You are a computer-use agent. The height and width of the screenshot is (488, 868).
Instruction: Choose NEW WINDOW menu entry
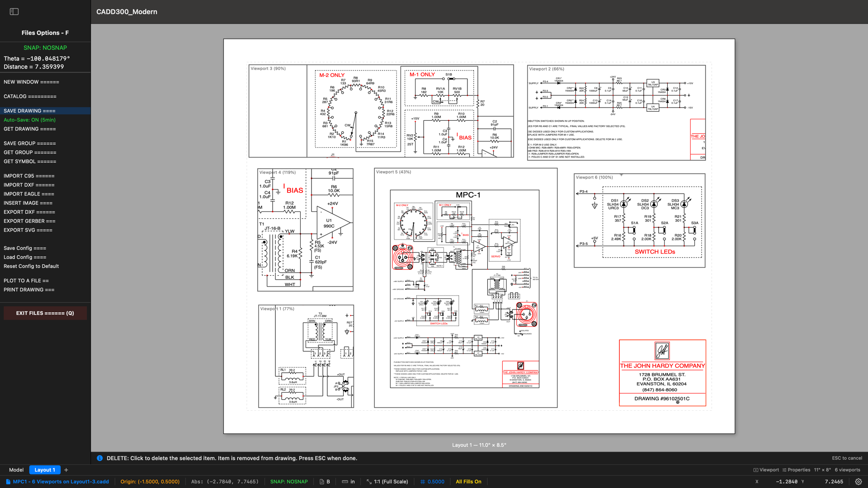click(x=45, y=82)
